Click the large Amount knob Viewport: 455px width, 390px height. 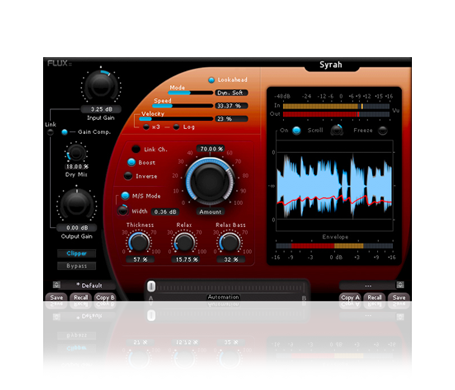tap(210, 181)
